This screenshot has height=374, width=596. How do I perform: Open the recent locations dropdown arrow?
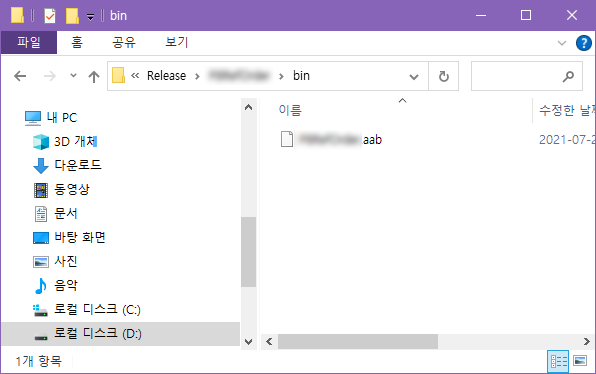pyautogui.click(x=73, y=75)
